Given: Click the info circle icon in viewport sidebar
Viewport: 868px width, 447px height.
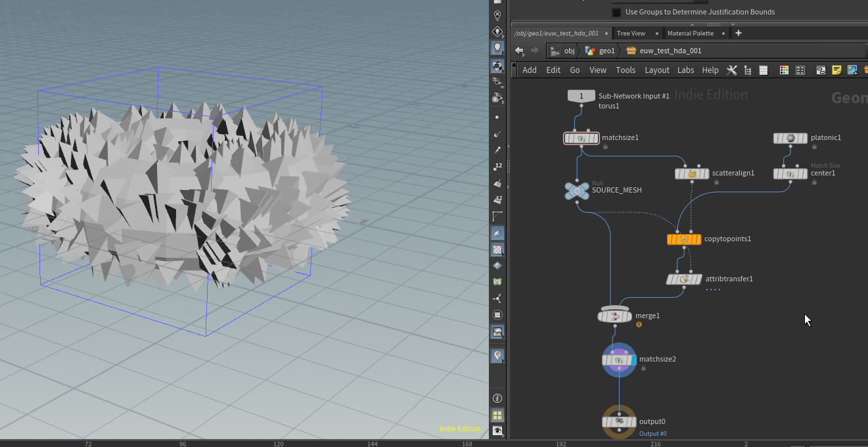Looking at the screenshot, I should [497, 398].
